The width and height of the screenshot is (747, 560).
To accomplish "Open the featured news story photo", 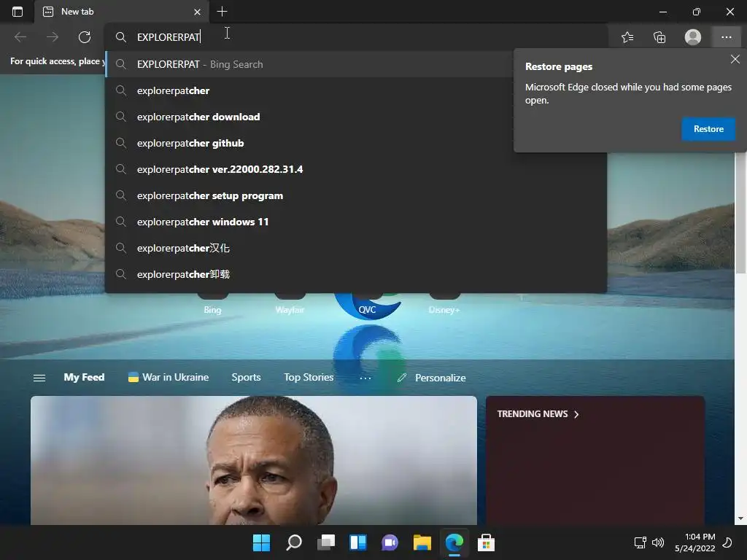I will coord(253,461).
